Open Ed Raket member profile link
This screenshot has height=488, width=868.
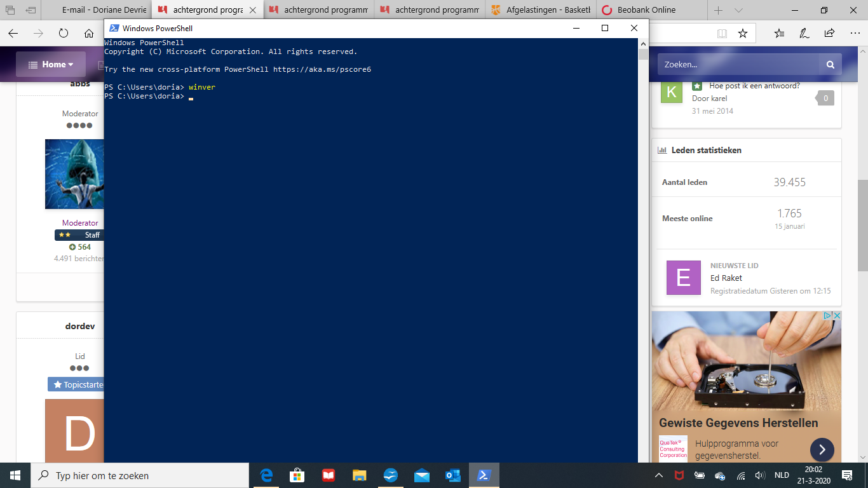726,278
